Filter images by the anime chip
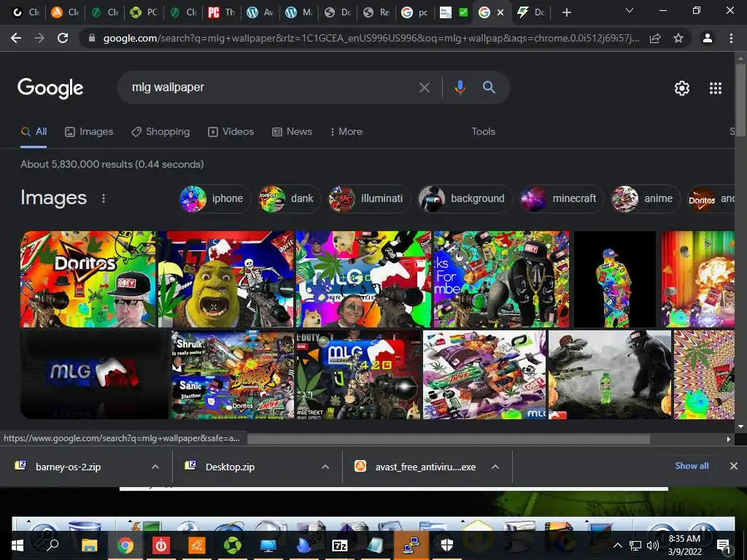The width and height of the screenshot is (747, 560). coord(646,198)
